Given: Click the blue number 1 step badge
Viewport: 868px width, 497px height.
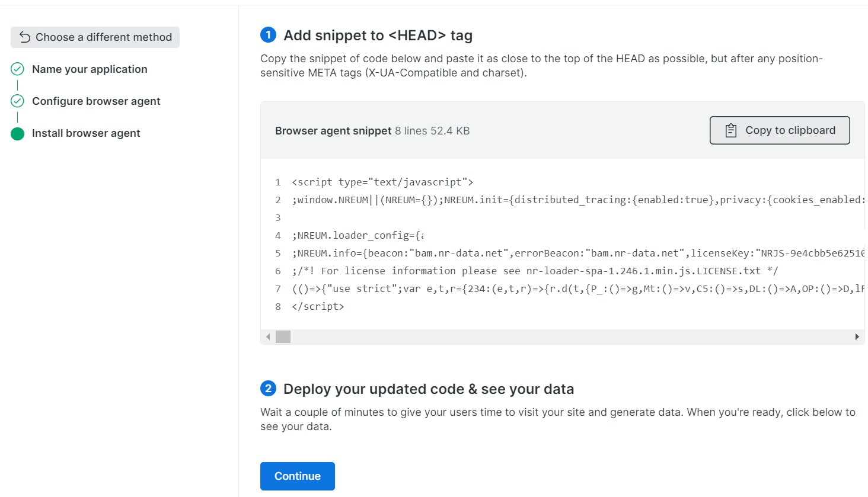Looking at the screenshot, I should pos(268,35).
